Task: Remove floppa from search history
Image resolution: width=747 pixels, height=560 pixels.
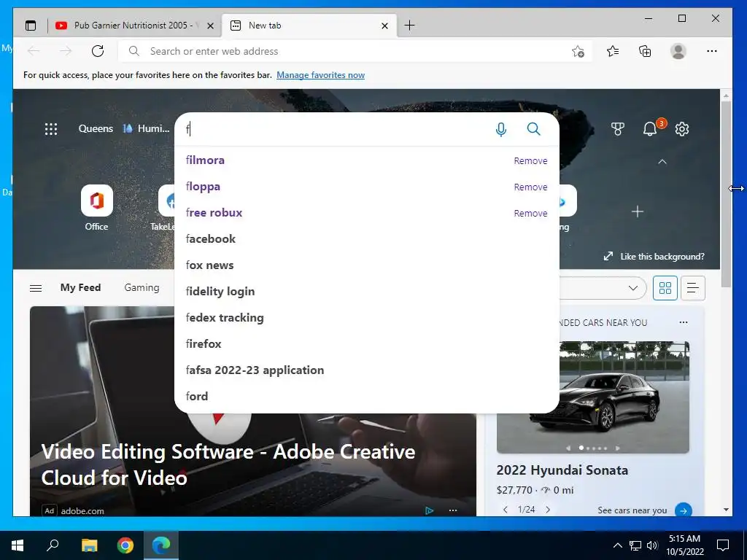Action: [530, 187]
